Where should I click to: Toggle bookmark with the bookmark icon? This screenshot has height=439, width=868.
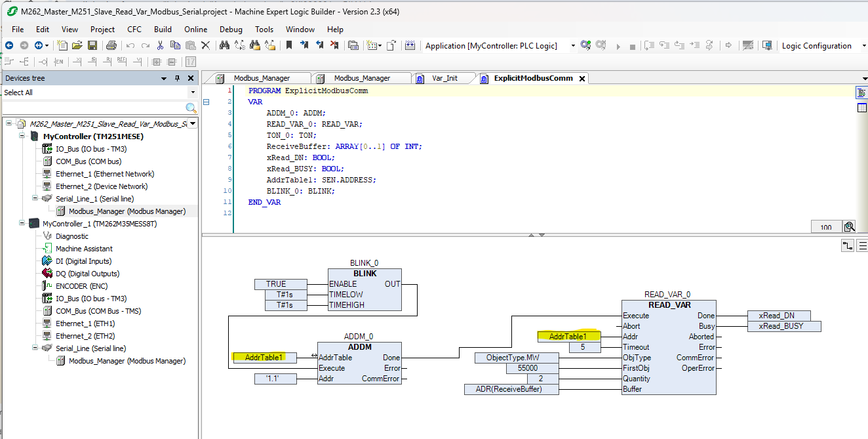point(289,45)
